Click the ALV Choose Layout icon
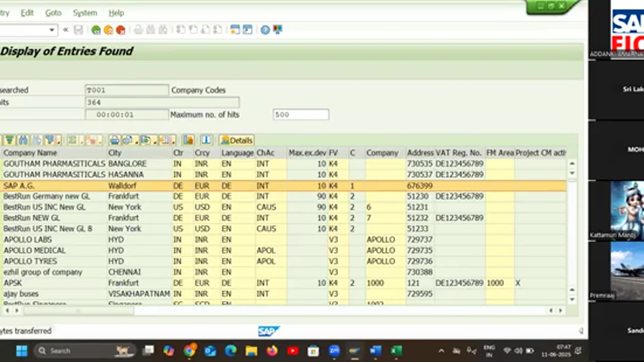This screenshot has width=644, height=362. coord(166,140)
